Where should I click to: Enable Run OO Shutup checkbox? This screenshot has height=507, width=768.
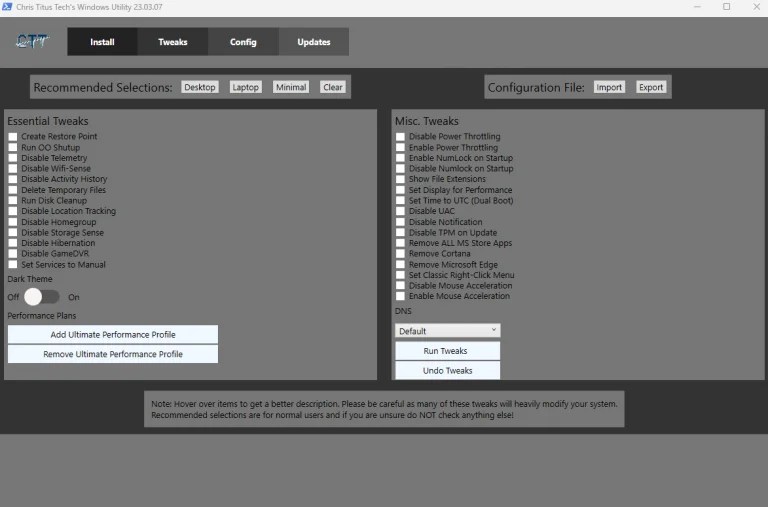tap(13, 147)
